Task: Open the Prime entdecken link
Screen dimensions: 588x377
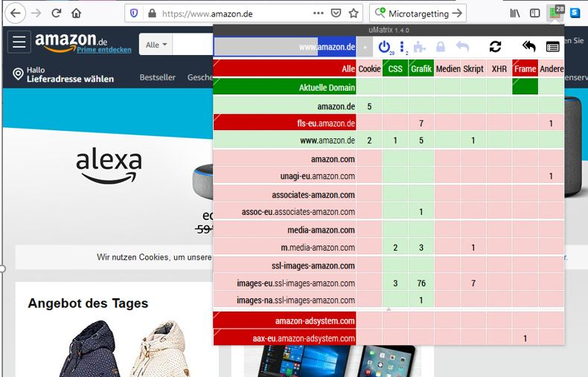Action: click(104, 50)
